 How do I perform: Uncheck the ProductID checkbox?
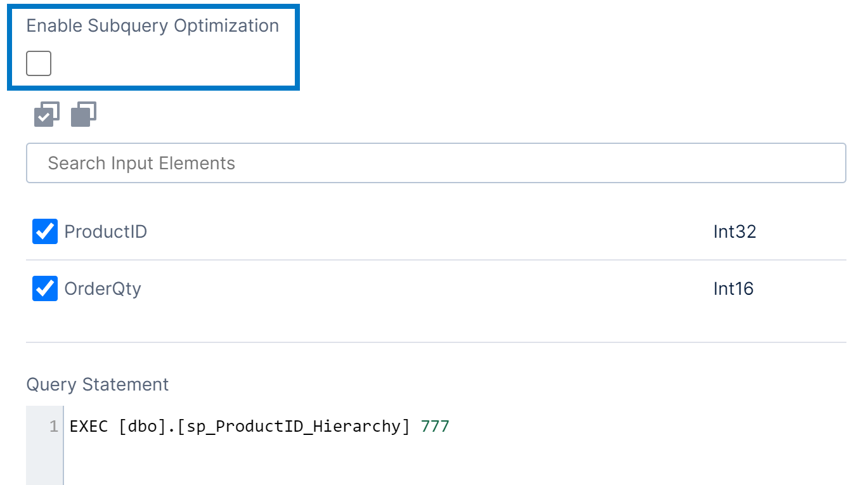[x=45, y=232]
